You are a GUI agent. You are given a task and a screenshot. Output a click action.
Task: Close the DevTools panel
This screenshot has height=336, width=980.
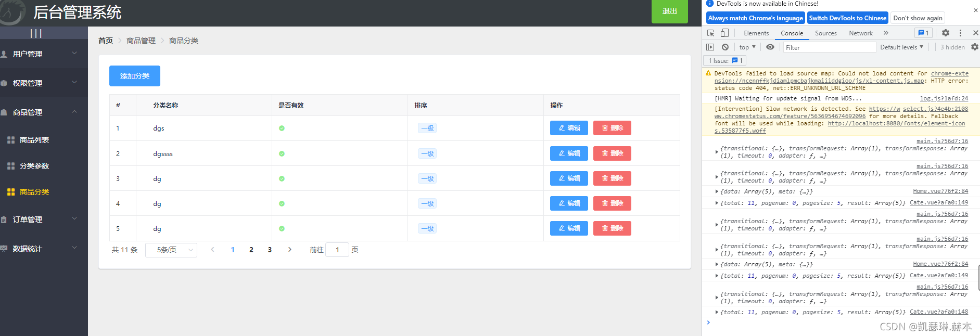click(975, 33)
